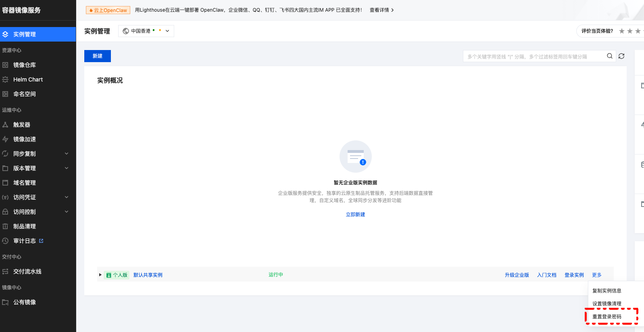Rate page with second star
Image resolution: width=644 pixels, height=332 pixels.
[630, 31]
